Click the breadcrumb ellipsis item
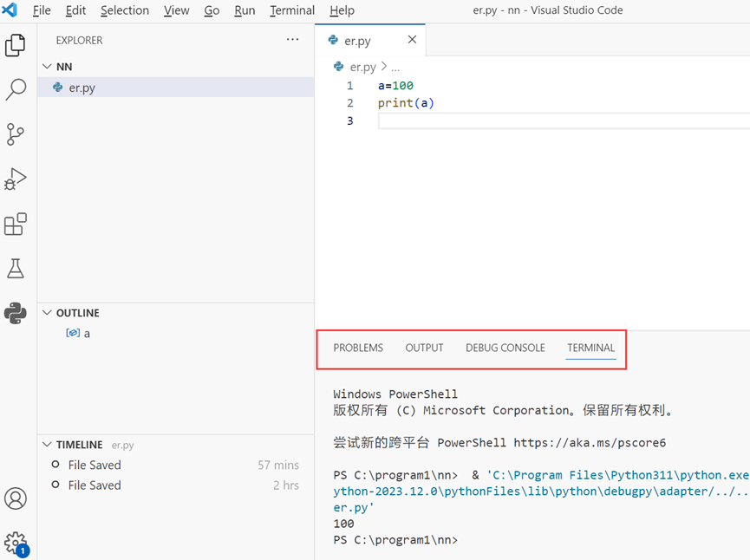The image size is (750, 560). [x=395, y=68]
